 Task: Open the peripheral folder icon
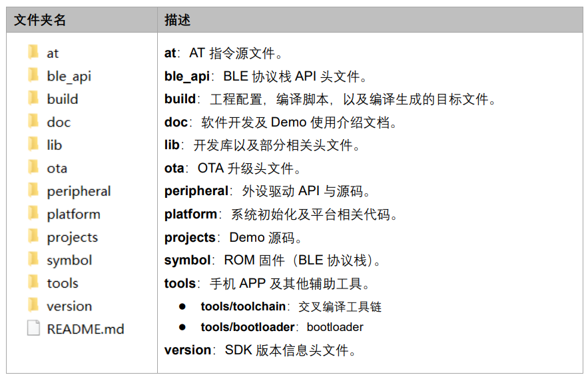33,190
